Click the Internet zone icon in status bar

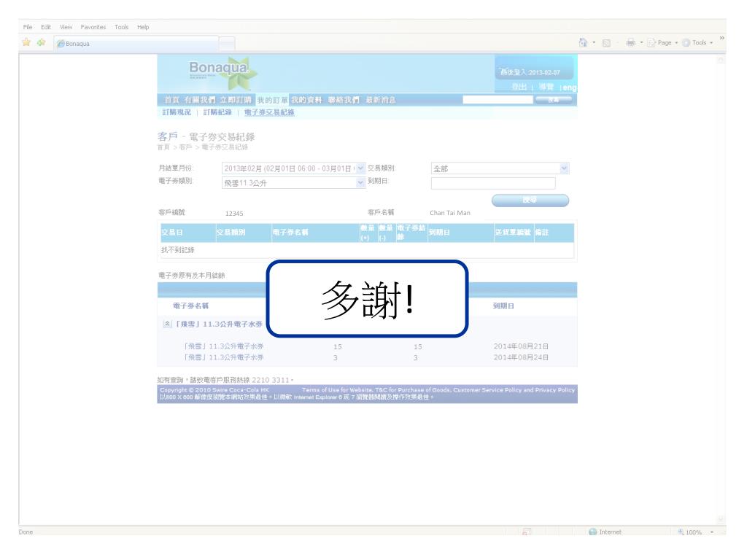coord(592,532)
